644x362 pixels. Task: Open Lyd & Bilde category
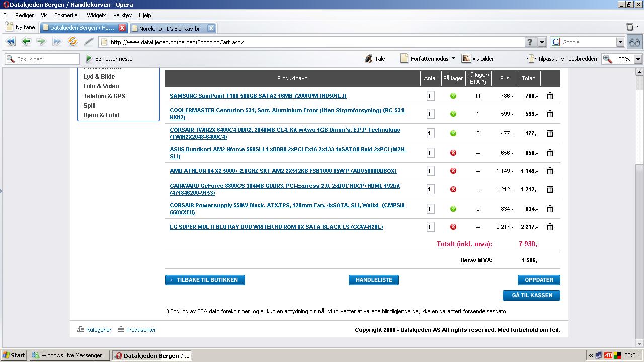(99, 77)
